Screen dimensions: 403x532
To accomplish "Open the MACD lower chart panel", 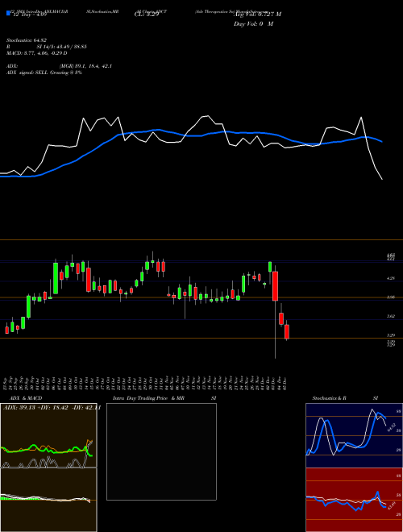I will (48, 500).
